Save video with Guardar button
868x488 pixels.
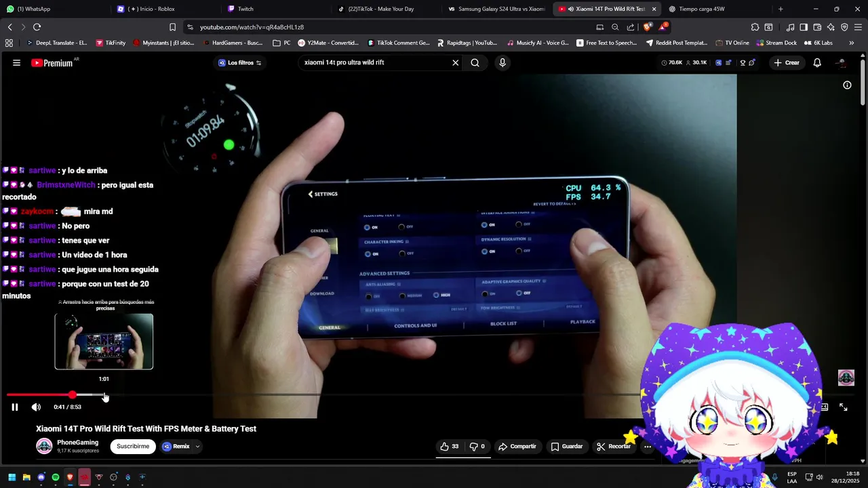(x=567, y=447)
